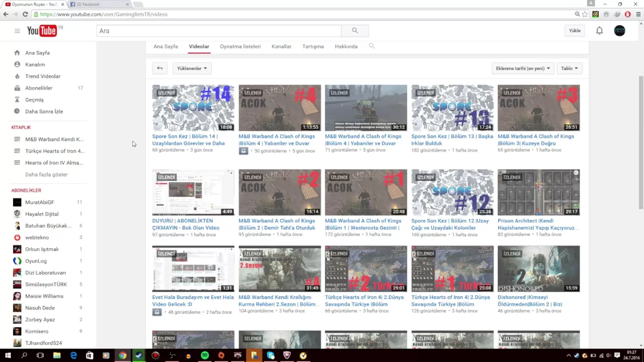Open Yüklenenler dropdown

(192, 68)
